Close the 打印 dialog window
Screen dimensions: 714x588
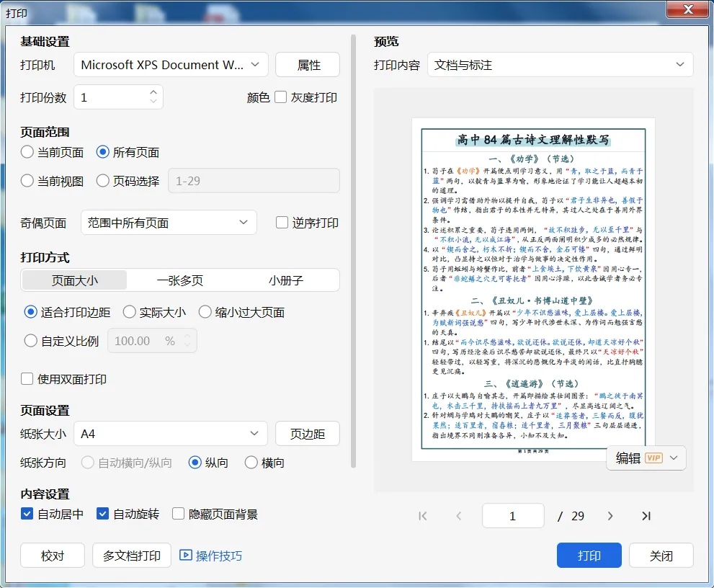(x=688, y=9)
